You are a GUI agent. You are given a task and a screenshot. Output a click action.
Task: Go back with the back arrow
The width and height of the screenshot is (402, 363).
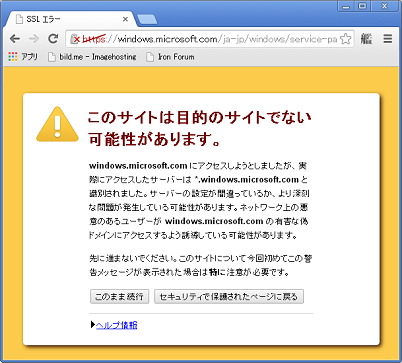click(15, 39)
